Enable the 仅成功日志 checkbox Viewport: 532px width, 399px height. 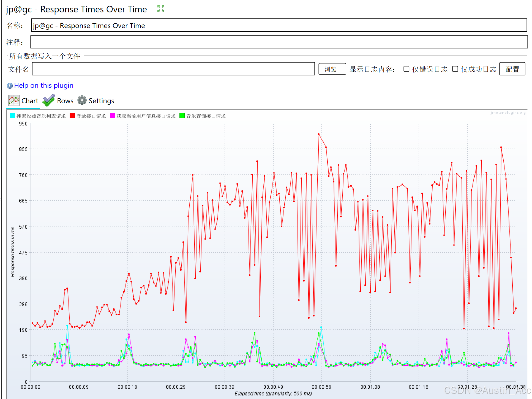(x=455, y=69)
